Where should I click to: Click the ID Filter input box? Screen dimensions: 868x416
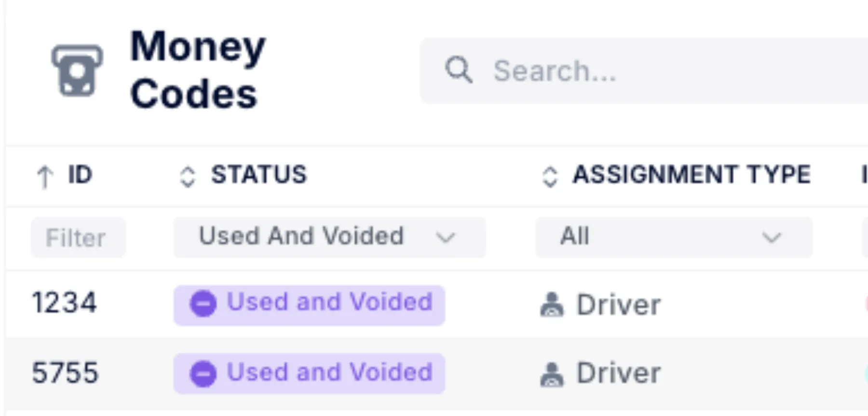78,237
